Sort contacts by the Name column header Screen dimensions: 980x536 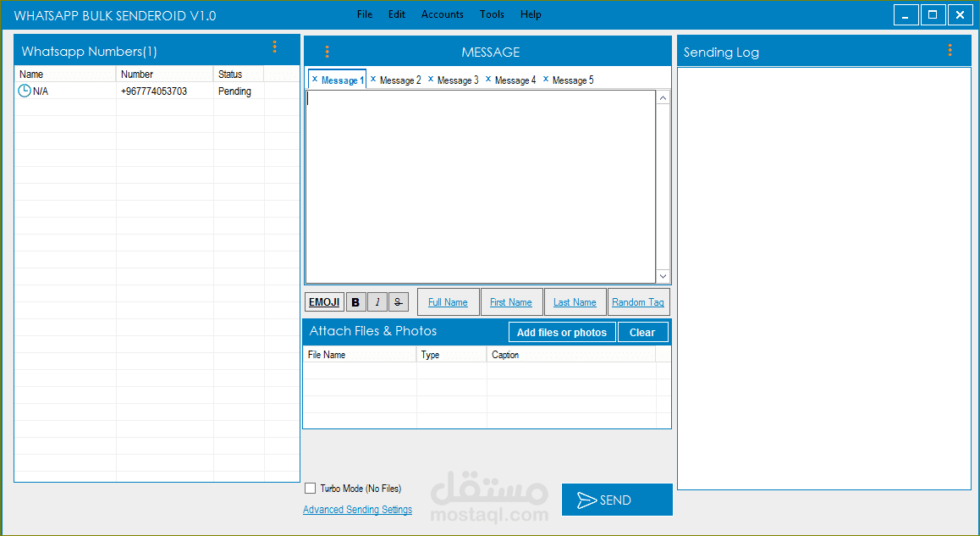click(65, 74)
